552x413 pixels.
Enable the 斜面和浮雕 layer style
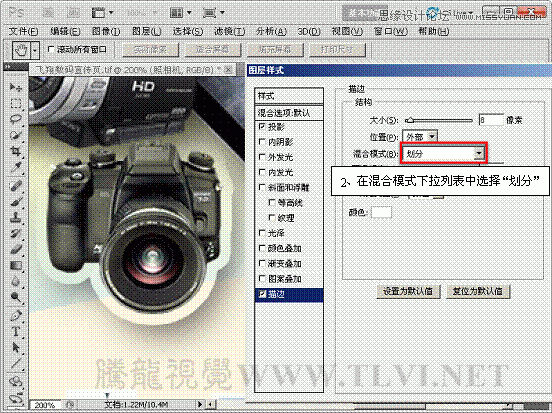[262, 187]
